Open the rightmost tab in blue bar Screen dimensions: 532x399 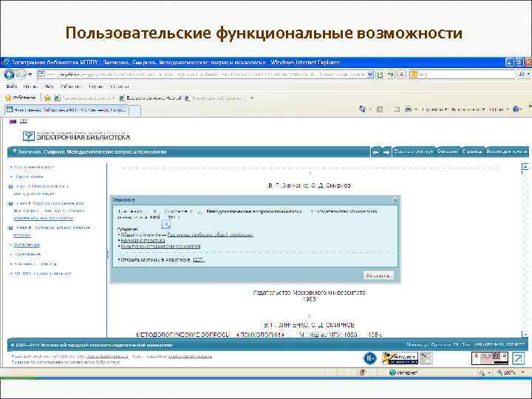pos(507,151)
